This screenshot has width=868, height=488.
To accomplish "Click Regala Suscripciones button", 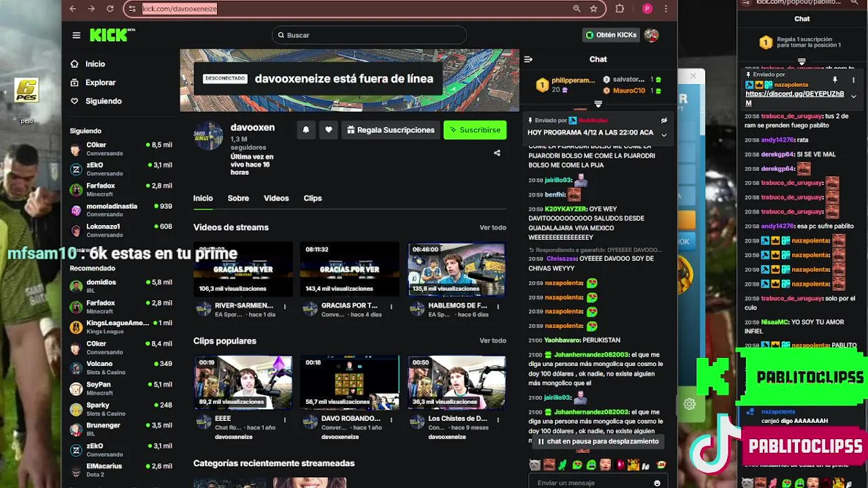I will pos(390,130).
